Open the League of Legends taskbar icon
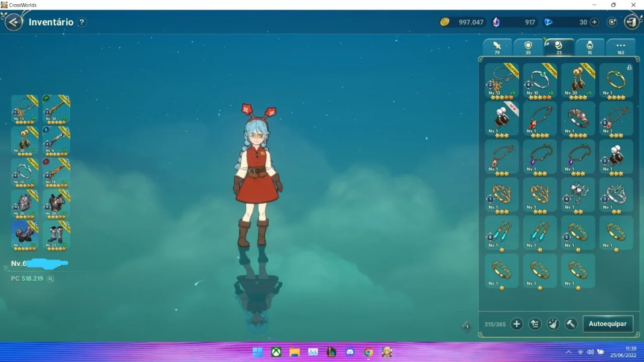This screenshot has height=362, width=644. [331, 352]
